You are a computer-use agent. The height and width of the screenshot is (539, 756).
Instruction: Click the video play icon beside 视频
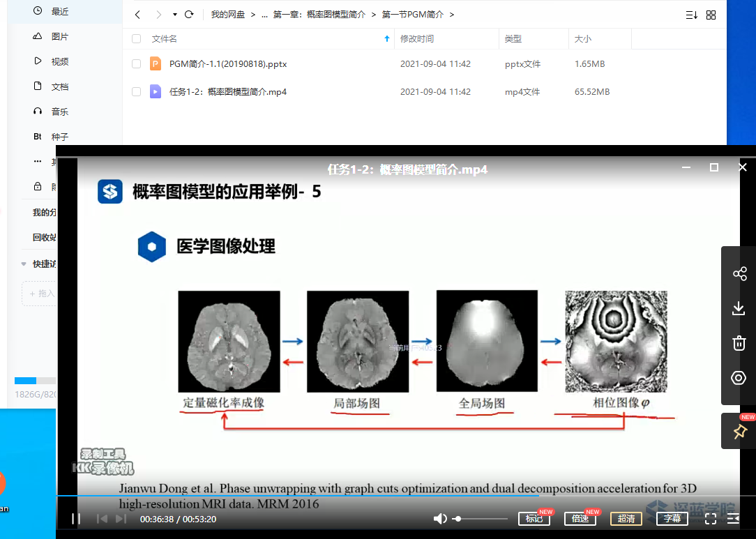click(x=38, y=61)
